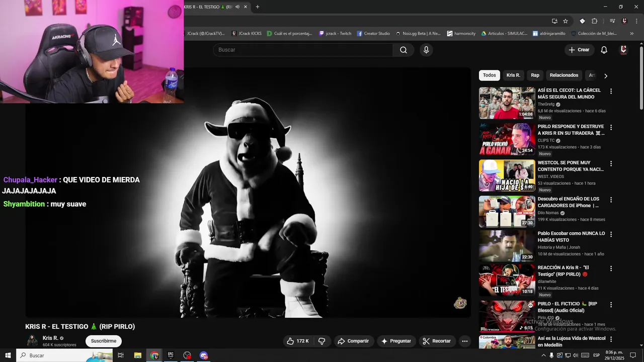Open Windows notification center icon
Viewport: 644px width, 362px height.
633,355
